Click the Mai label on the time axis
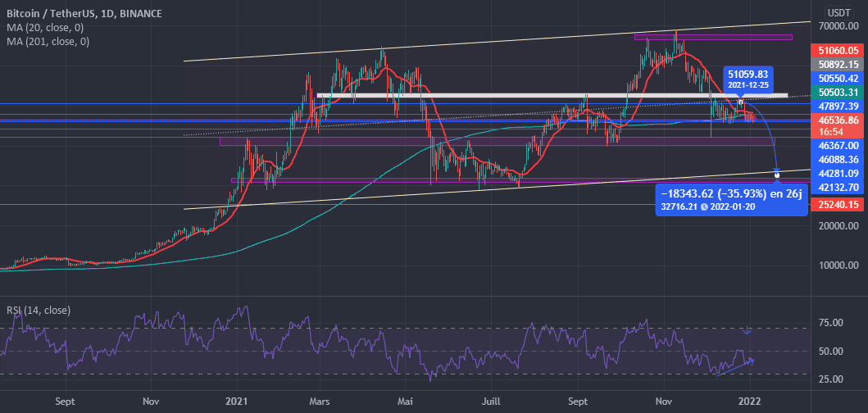The image size is (868, 413). [405, 400]
